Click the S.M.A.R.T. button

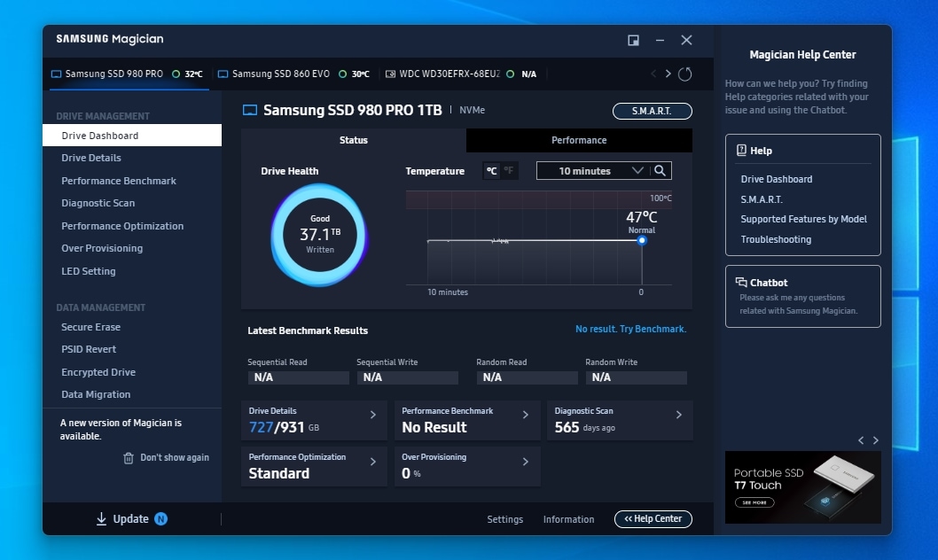(x=652, y=111)
